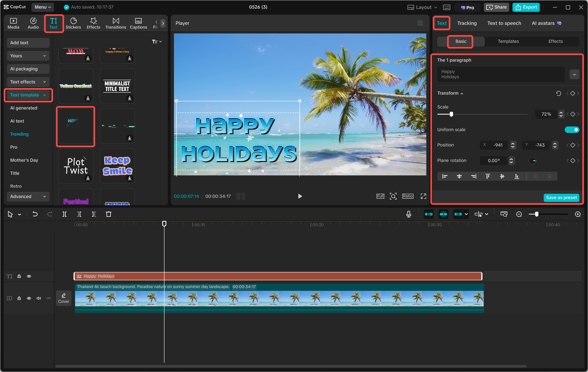Open the Yours dropdown
Viewport: 588px width, 372px height.
coord(28,56)
